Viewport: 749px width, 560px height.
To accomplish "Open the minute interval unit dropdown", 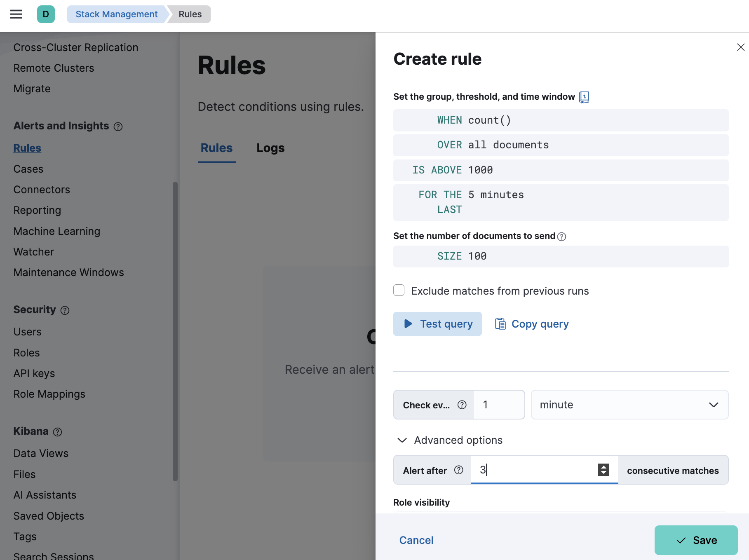I will coord(629,405).
